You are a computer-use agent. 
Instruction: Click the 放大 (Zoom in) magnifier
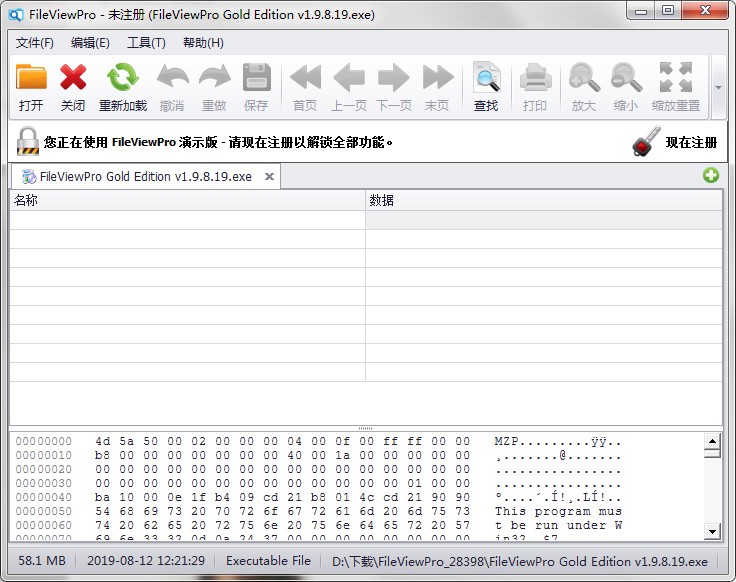click(584, 77)
